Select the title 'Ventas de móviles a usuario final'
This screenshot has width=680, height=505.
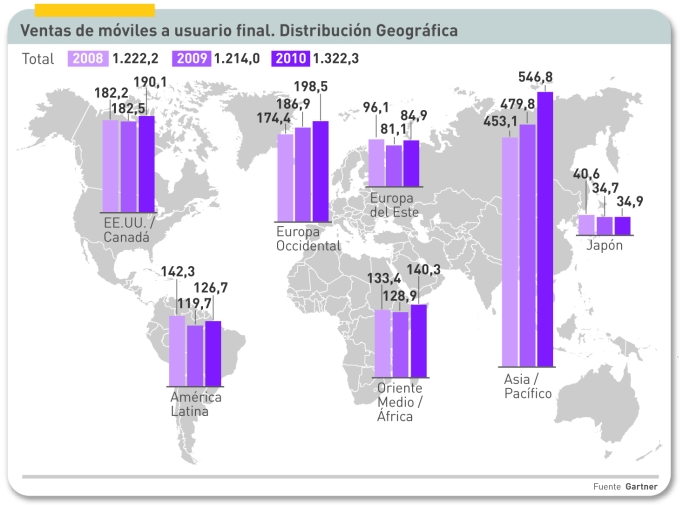pyautogui.click(x=147, y=31)
